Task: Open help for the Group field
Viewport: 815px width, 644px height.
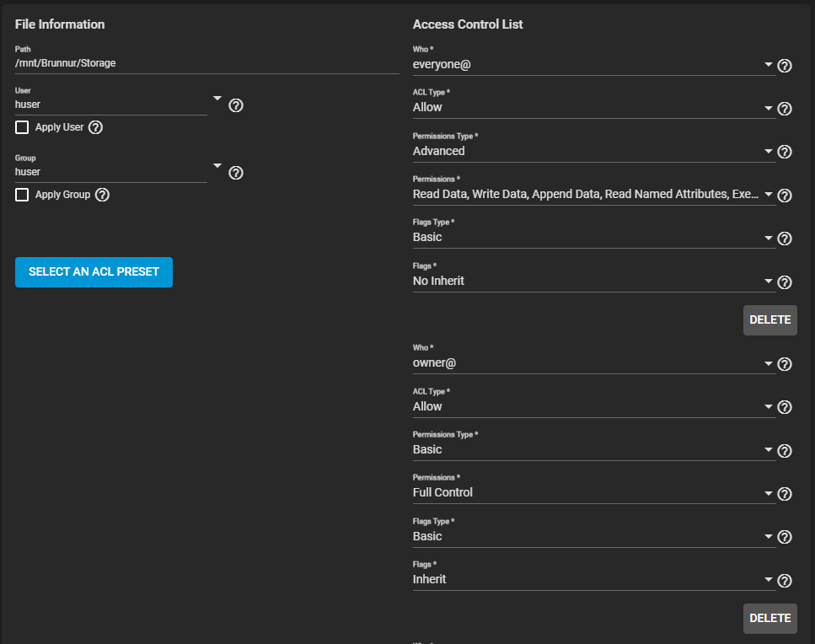Action: click(236, 173)
